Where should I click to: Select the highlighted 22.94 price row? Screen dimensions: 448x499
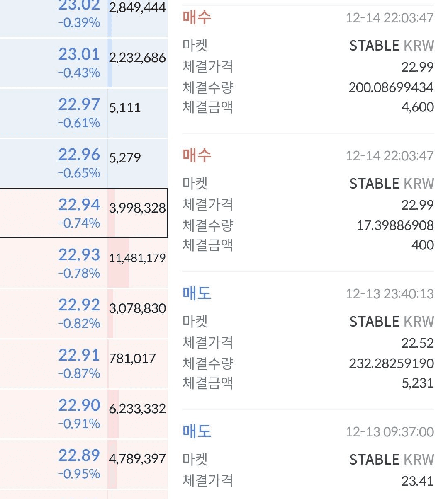79,205
